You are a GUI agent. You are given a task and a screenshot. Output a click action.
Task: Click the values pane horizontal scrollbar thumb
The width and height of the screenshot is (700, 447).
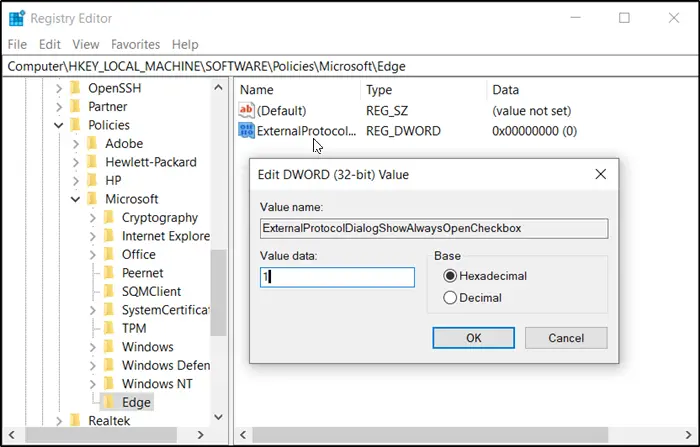(430, 434)
